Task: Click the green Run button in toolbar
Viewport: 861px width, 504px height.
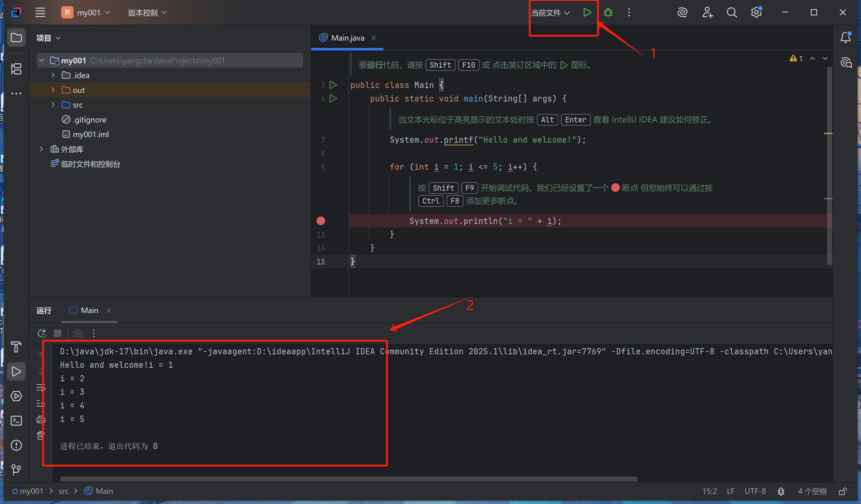Action: coord(587,13)
